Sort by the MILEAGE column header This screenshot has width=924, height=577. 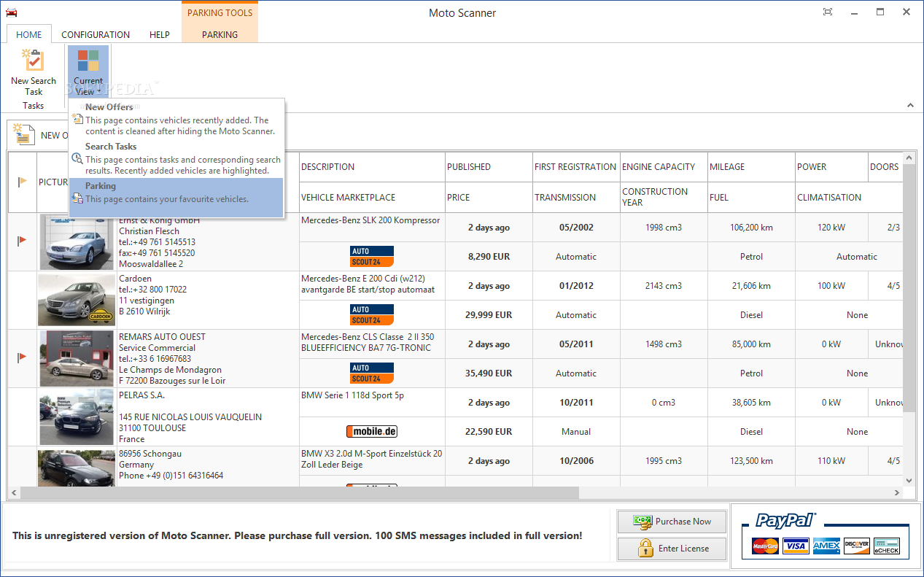pyautogui.click(x=751, y=167)
